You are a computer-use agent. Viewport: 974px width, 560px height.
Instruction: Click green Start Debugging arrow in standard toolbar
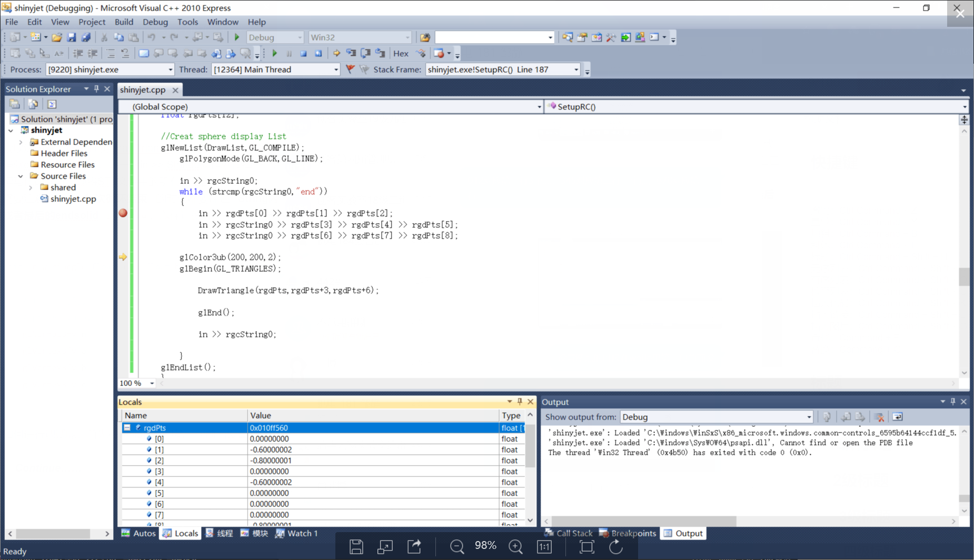pyautogui.click(x=237, y=37)
